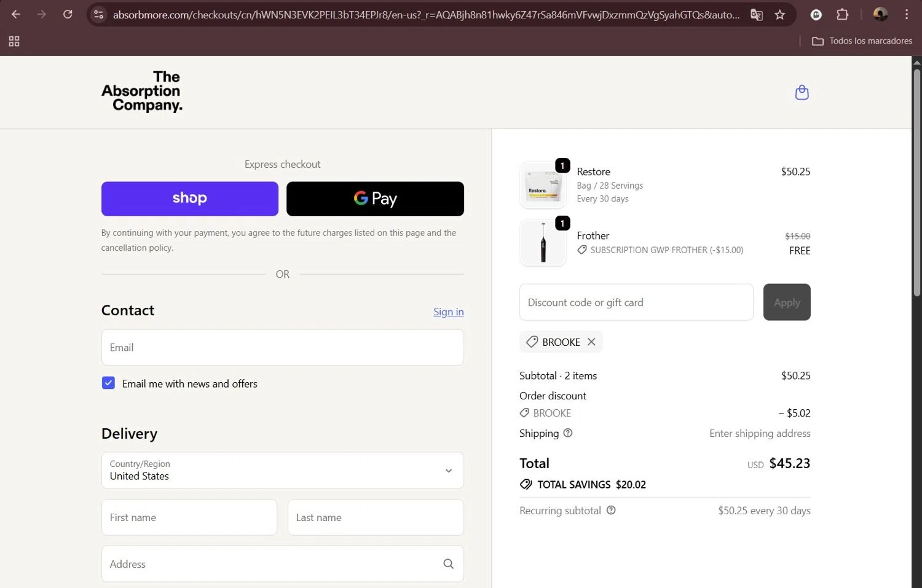Open Todos los marcadores folder

pos(862,41)
